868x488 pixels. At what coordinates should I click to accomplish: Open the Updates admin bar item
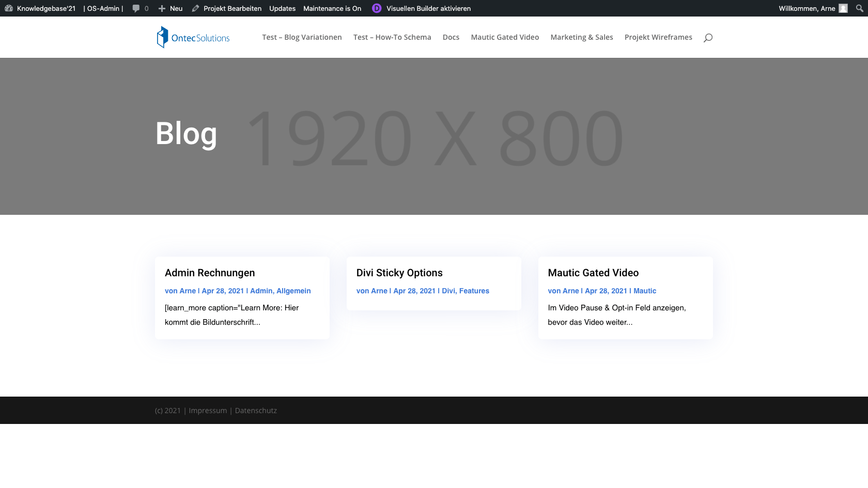point(282,8)
